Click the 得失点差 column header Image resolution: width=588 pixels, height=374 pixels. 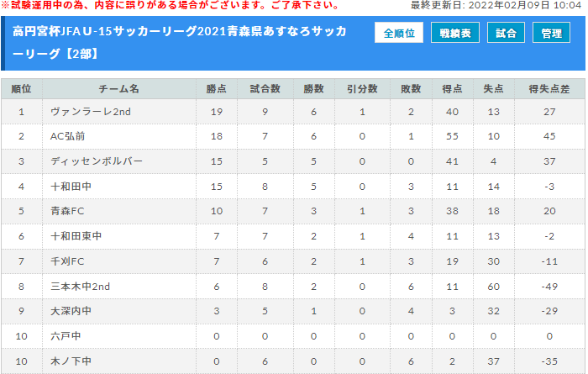pos(549,89)
